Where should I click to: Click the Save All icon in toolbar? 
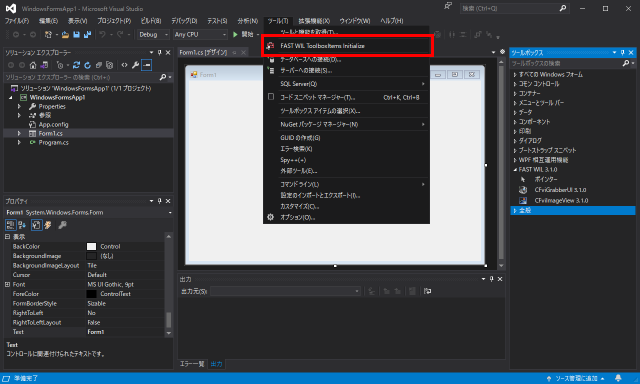click(87, 35)
